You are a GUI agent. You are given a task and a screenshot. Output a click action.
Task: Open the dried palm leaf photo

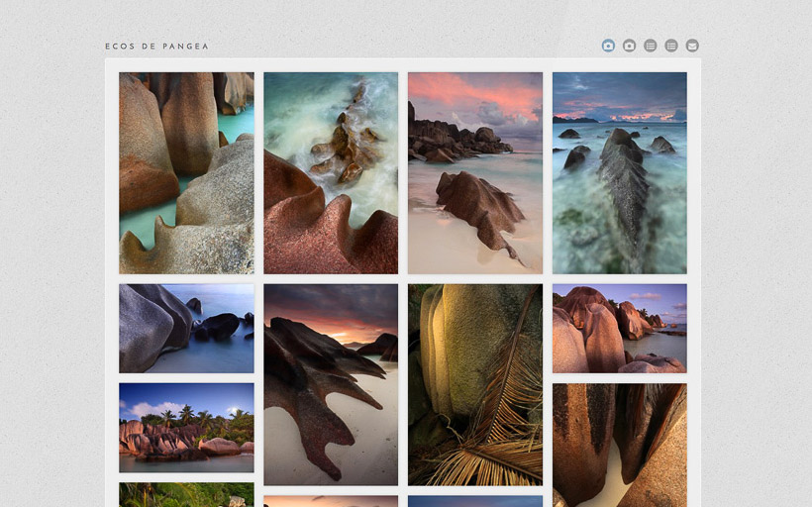tap(475, 385)
